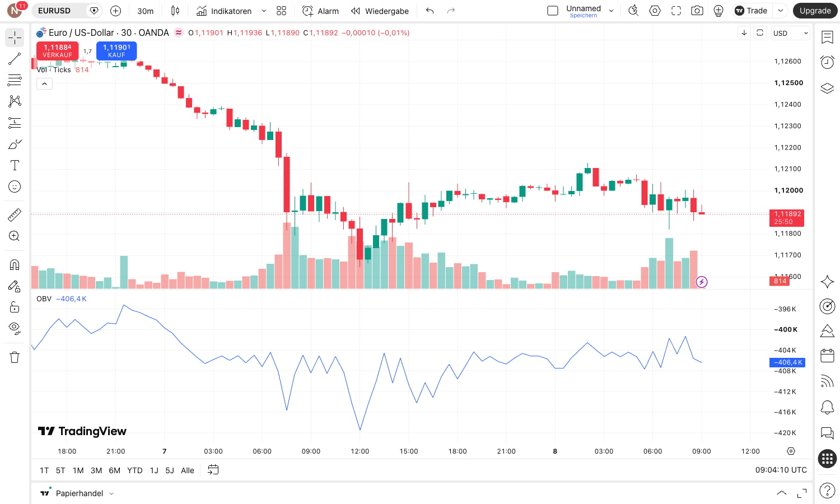Open the emoji and icons tool

[x=15, y=186]
